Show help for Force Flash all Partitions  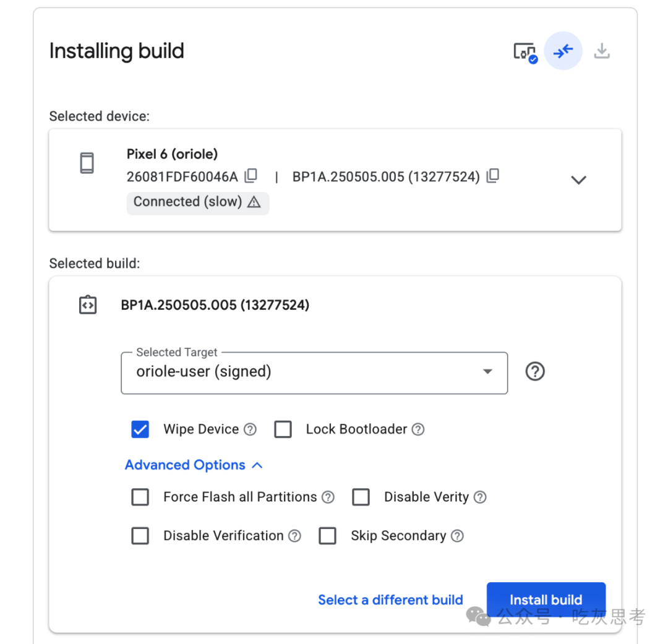coord(328,497)
